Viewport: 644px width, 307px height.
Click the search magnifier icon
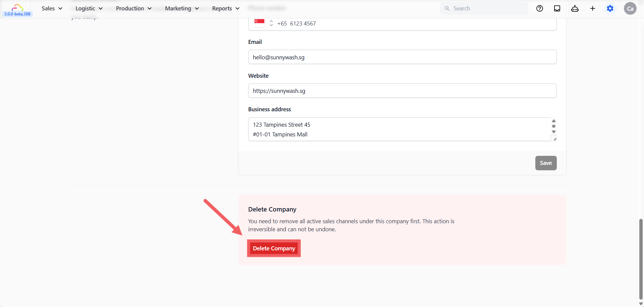tap(447, 8)
